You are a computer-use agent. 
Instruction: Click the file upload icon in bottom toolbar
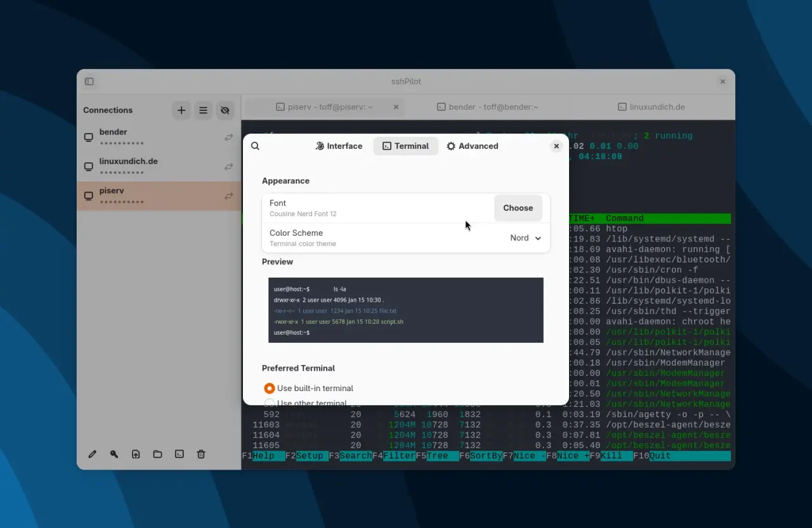136,454
